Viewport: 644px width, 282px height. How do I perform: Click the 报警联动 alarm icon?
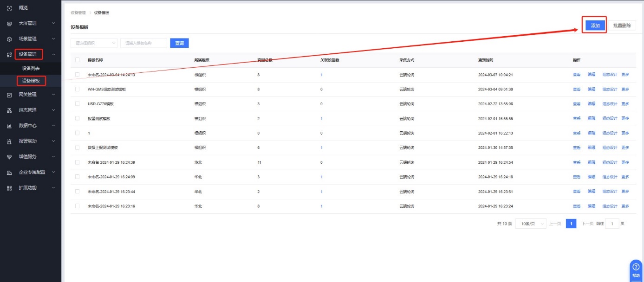point(9,141)
